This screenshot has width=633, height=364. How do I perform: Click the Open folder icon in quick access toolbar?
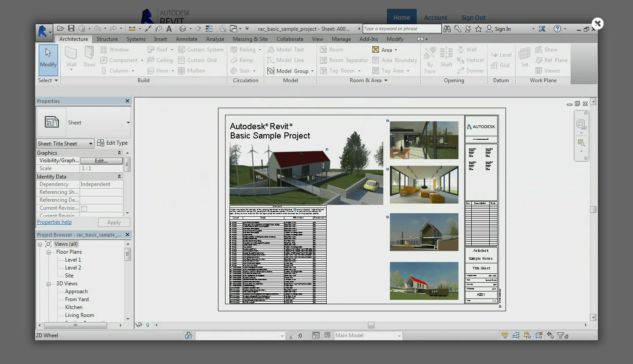61,29
